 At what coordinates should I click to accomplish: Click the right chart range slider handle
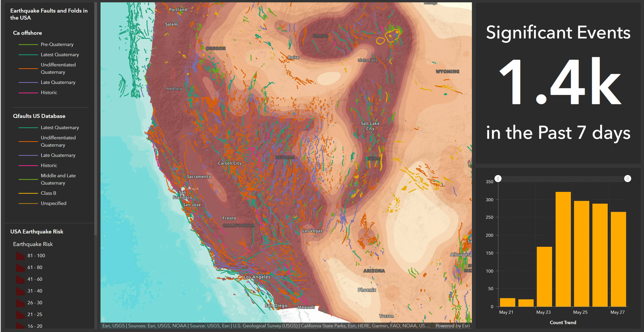628,179
